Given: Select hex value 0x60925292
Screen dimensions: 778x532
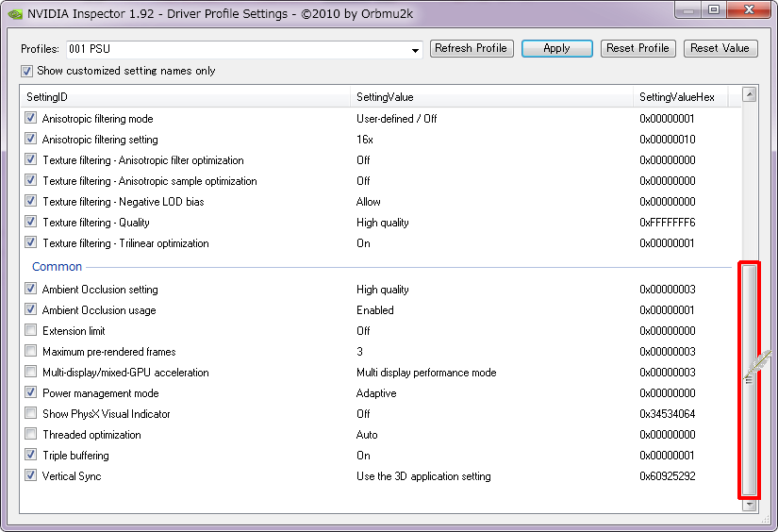Looking at the screenshot, I should [668, 476].
